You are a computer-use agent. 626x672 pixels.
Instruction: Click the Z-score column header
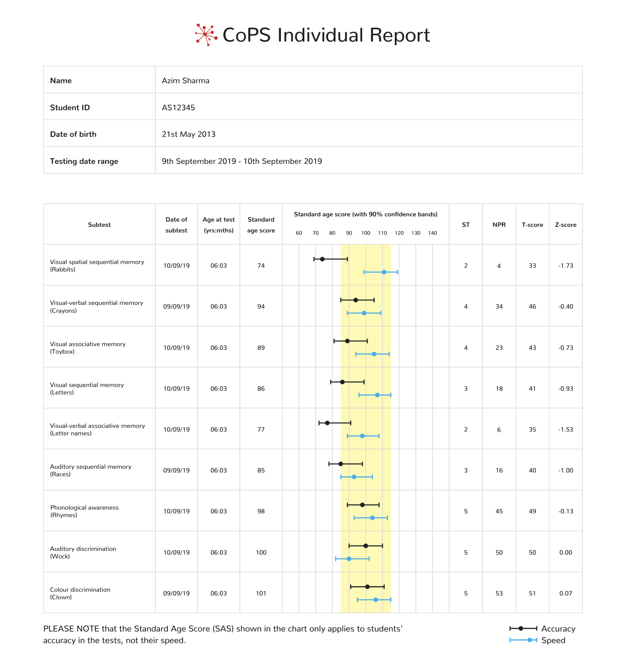pos(566,225)
